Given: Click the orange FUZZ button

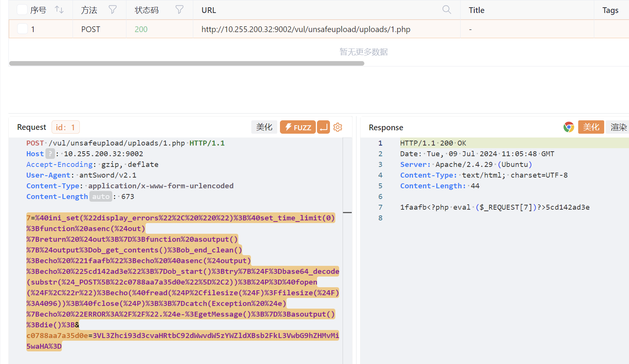Looking at the screenshot, I should pyautogui.click(x=298, y=127).
